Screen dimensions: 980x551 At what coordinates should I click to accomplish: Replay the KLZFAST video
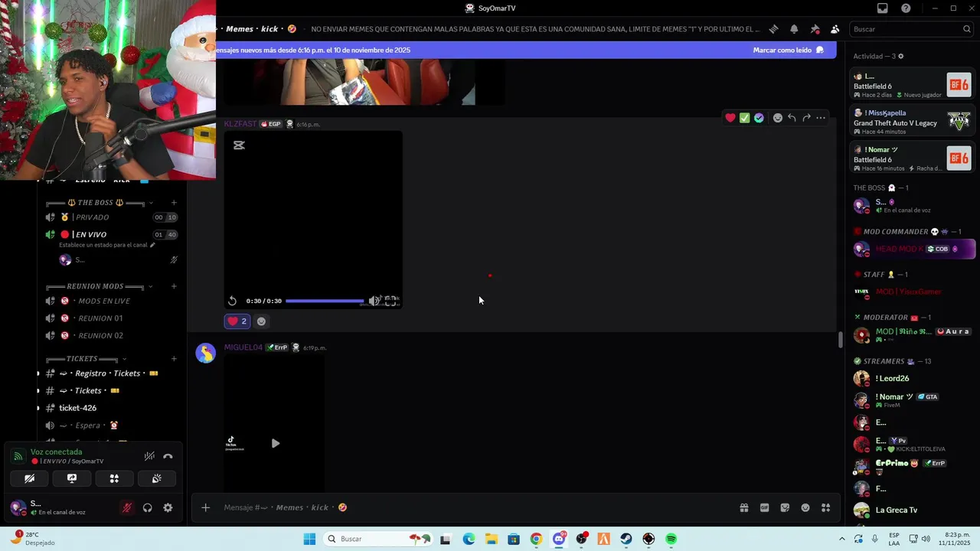pyautogui.click(x=232, y=301)
